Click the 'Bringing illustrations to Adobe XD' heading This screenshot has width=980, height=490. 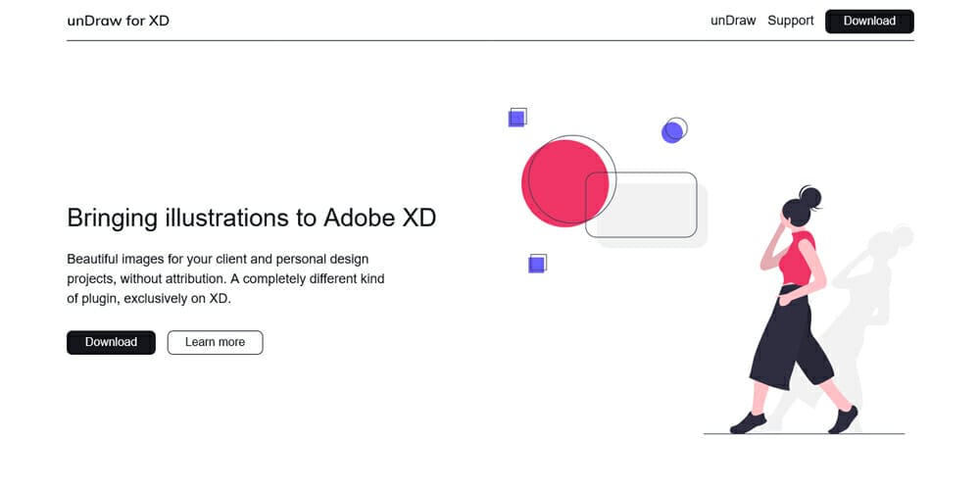click(x=251, y=218)
